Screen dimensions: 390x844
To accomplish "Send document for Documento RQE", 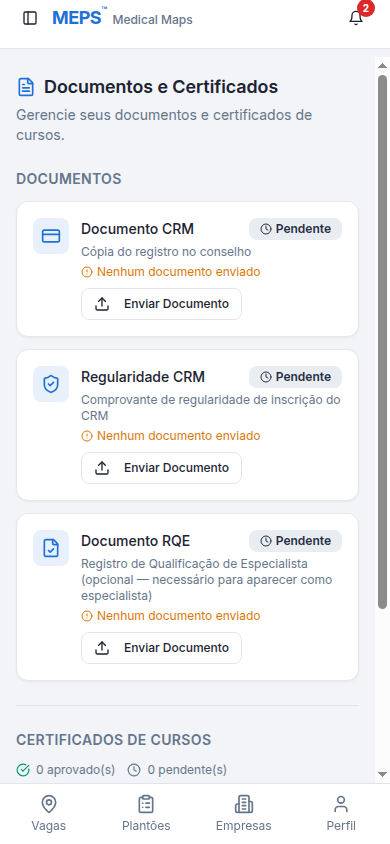I will point(161,648).
